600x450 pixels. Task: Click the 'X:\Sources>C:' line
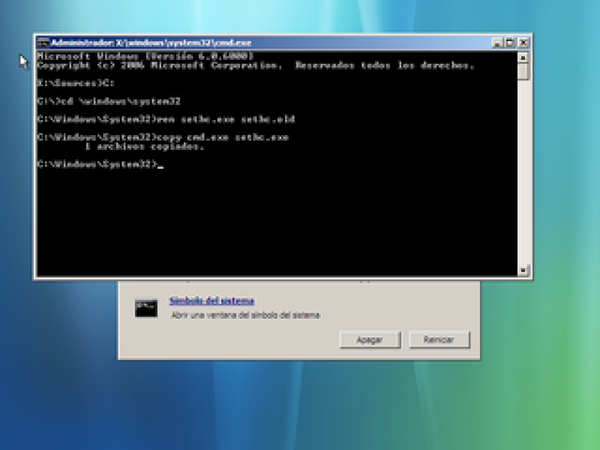click(76, 83)
